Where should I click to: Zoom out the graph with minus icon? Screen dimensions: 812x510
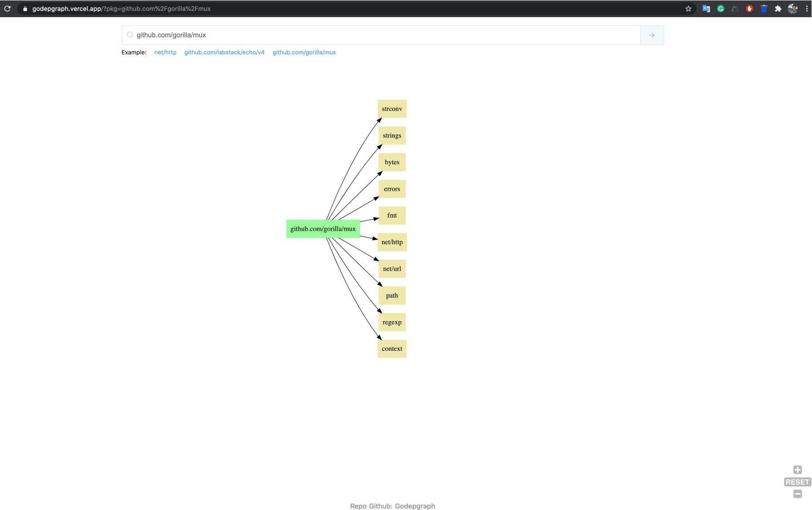(x=797, y=494)
